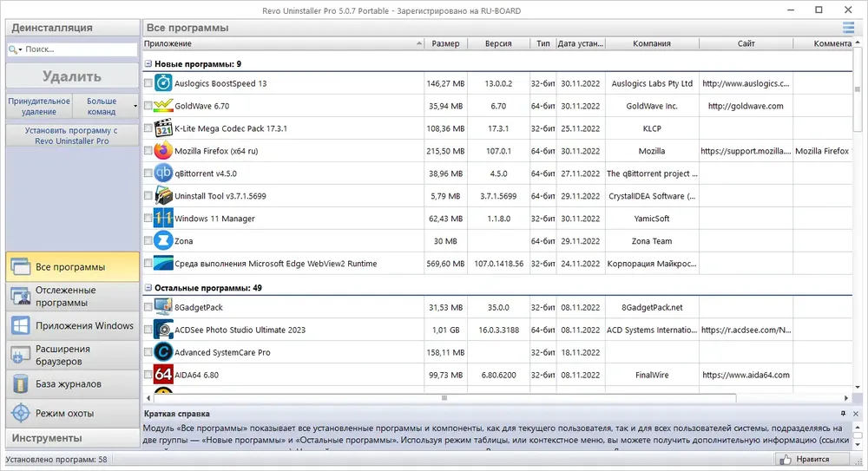Check the GoldWave 6.70 checkbox

click(148, 106)
